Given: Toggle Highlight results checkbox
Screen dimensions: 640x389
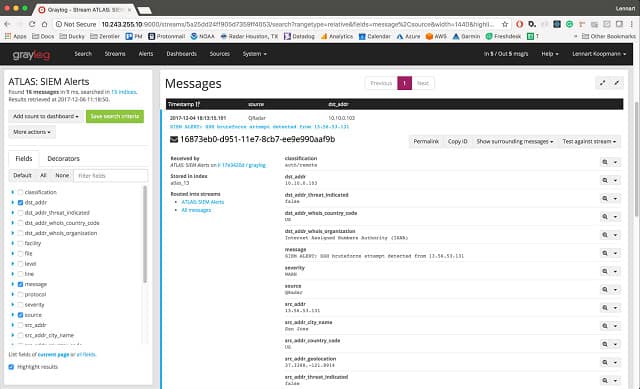Looking at the screenshot, I should pyautogui.click(x=11, y=367).
